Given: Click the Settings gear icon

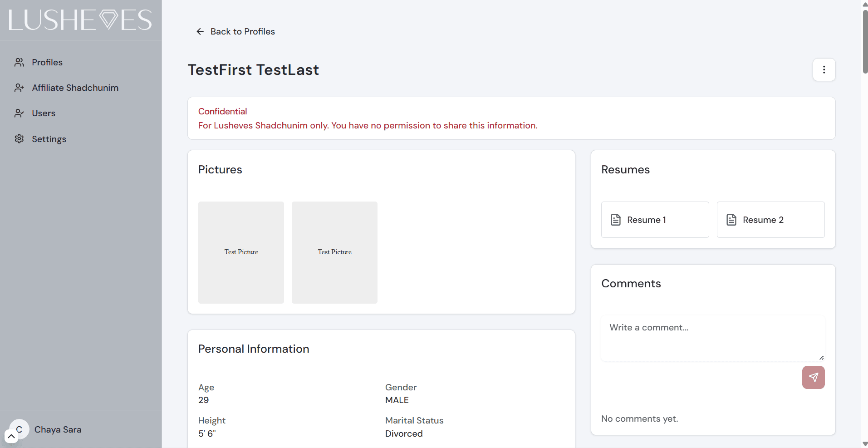Looking at the screenshot, I should click(19, 139).
